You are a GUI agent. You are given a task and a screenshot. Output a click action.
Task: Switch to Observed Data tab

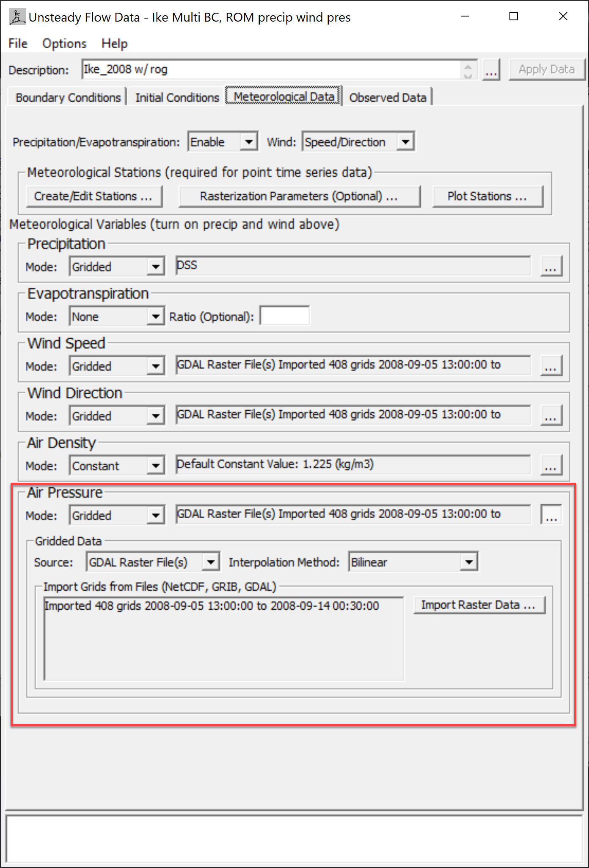388,97
